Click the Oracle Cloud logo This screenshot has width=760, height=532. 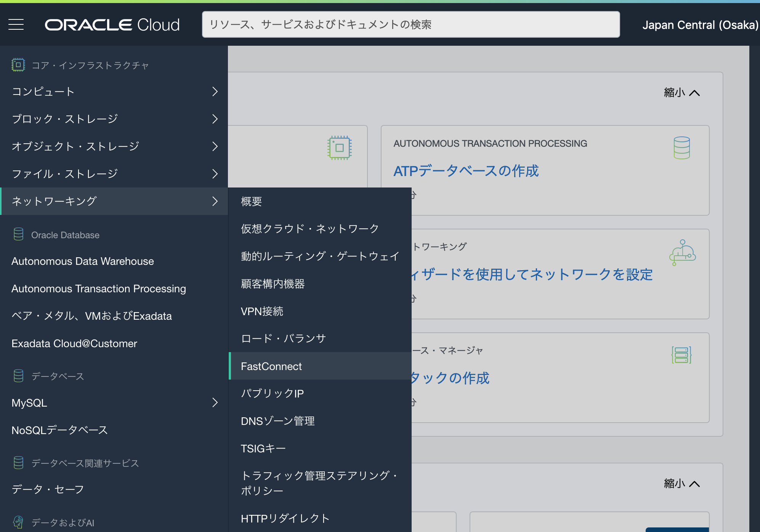point(112,25)
